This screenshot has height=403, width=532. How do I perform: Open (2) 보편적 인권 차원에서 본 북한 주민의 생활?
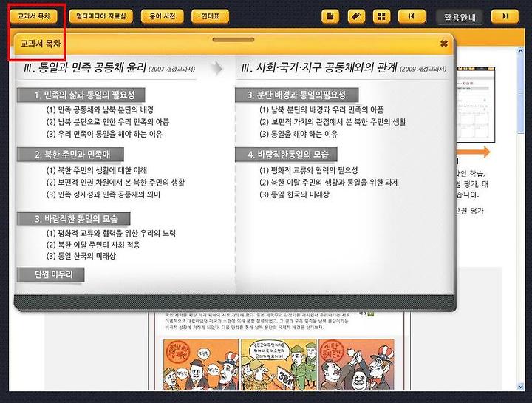[x=115, y=183]
